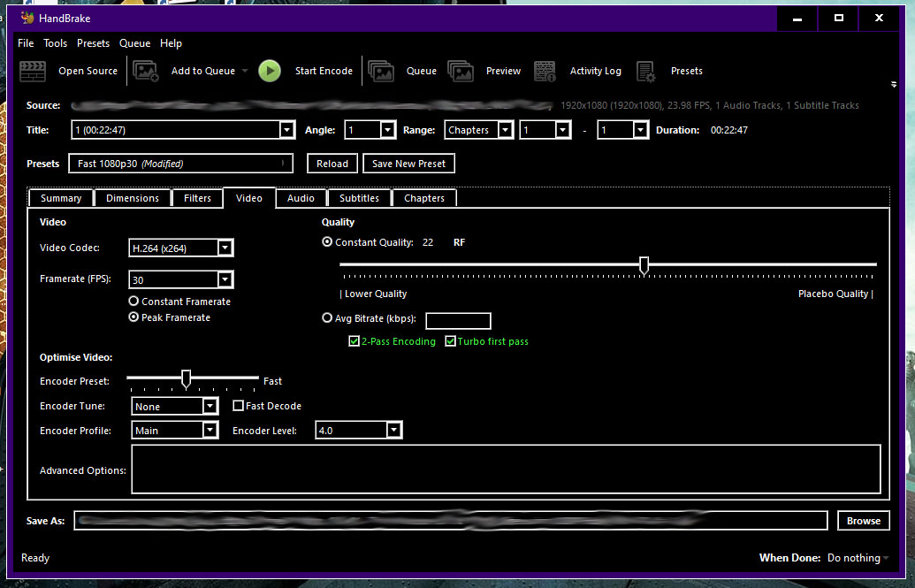Open the Framerate (FPS) dropdown
This screenshot has width=915, height=588.
click(225, 279)
